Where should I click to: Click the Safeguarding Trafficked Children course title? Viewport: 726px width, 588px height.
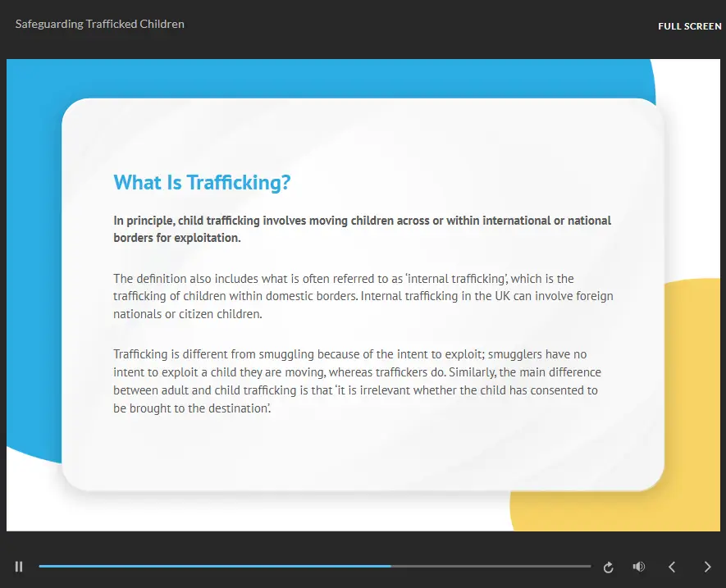(x=99, y=24)
